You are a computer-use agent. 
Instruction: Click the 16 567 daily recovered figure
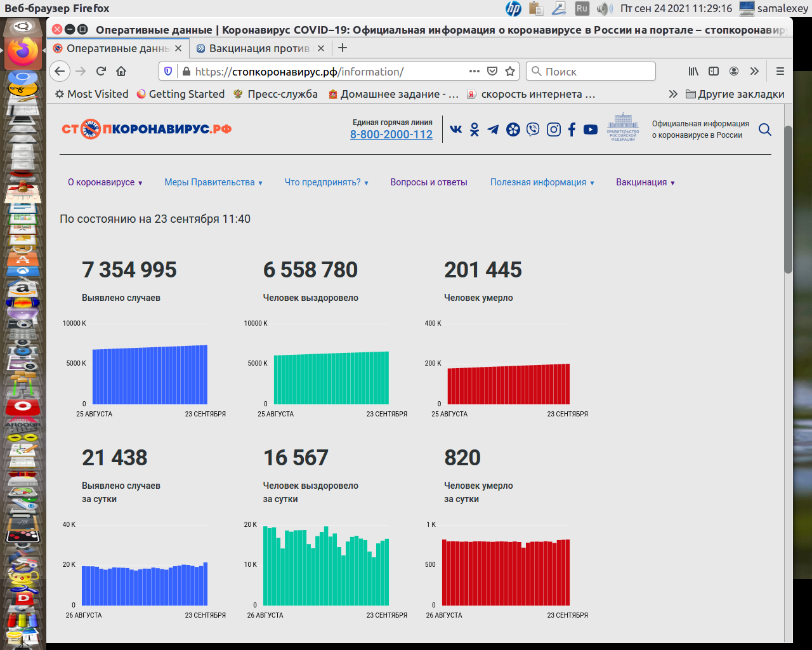pos(296,458)
